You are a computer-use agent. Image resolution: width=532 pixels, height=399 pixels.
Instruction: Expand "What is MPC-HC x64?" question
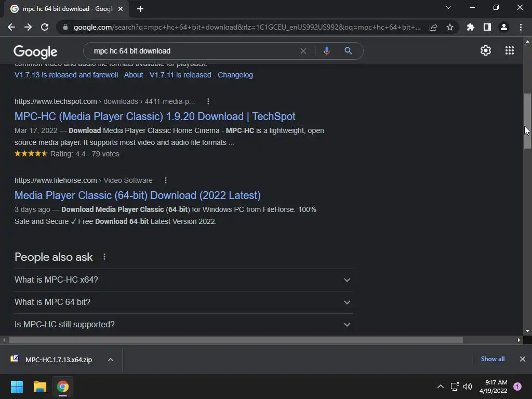[183, 280]
